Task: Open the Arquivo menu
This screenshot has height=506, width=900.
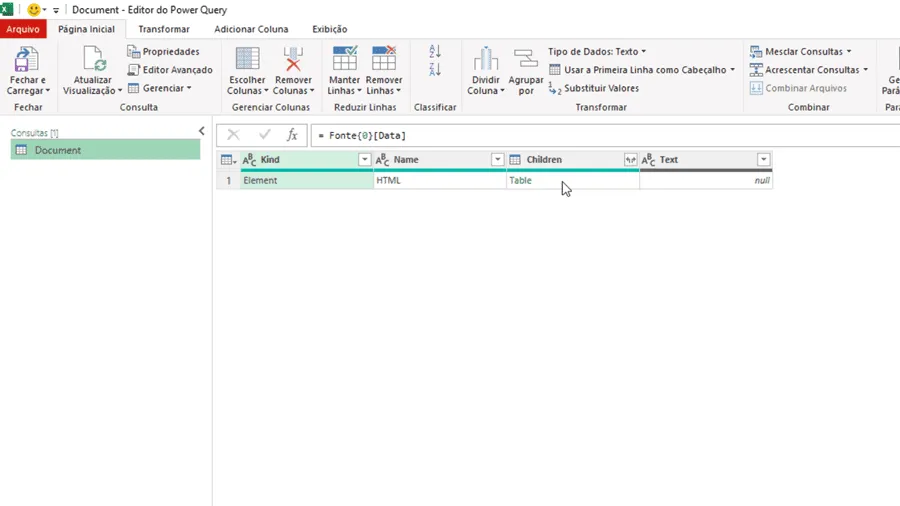Action: [23, 29]
